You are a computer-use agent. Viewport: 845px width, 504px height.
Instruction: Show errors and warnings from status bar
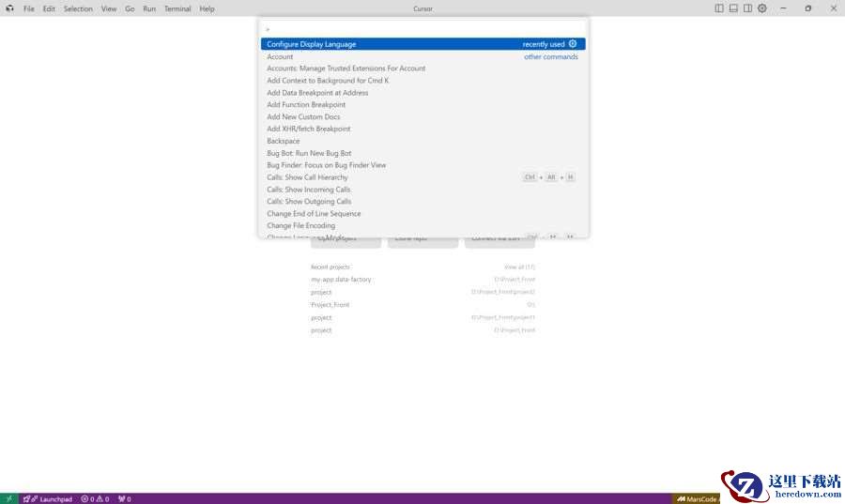click(96, 498)
